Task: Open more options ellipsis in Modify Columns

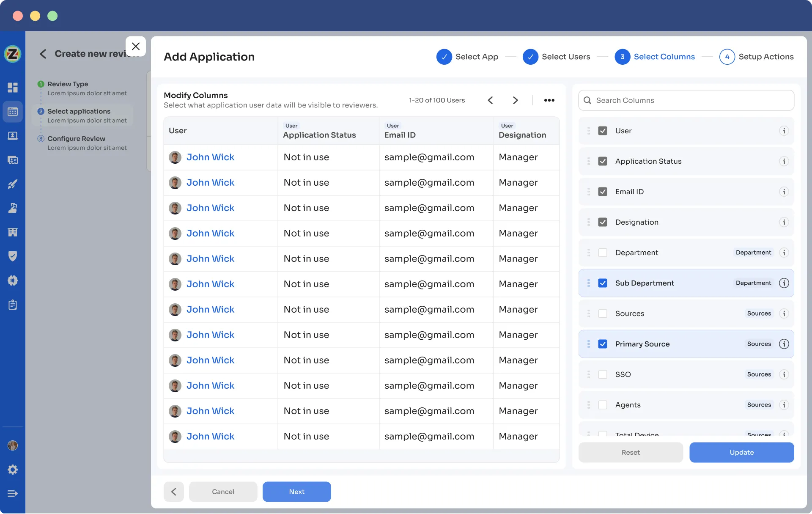Action: [549, 100]
